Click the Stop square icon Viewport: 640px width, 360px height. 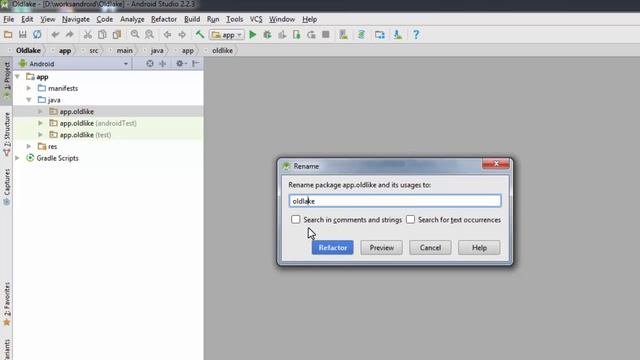pos(326,35)
